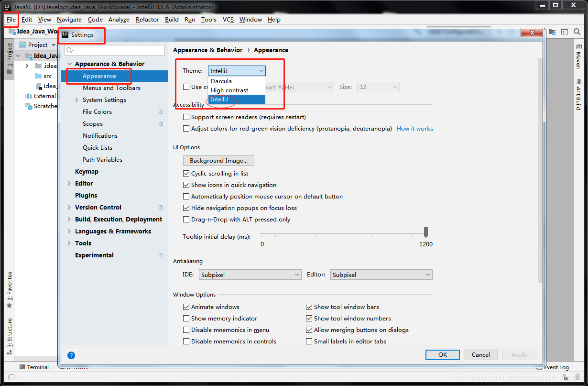This screenshot has height=386, width=588.
Task: Open the Terminal tool window
Action: 33,367
